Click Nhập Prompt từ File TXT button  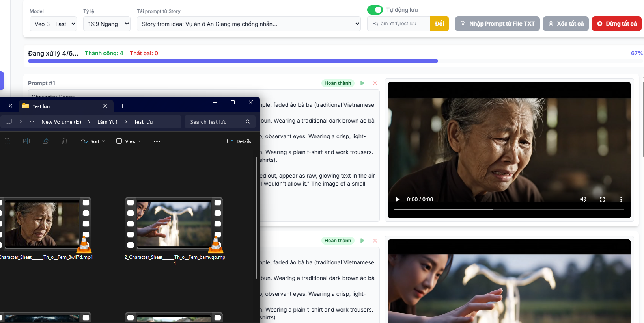497,24
